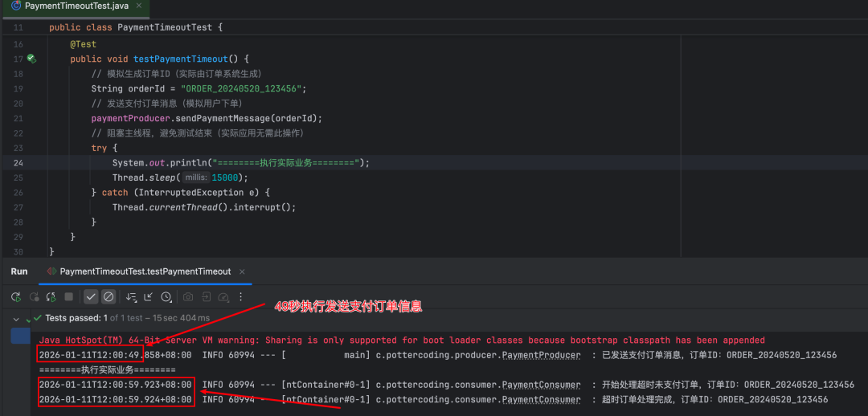Collapse the test results tree chevron

click(x=16, y=319)
